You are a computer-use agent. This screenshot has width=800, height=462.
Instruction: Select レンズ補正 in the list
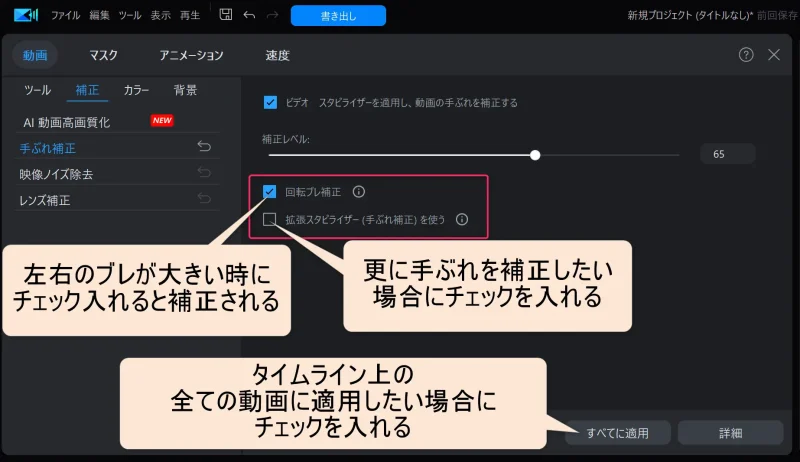pos(44,200)
